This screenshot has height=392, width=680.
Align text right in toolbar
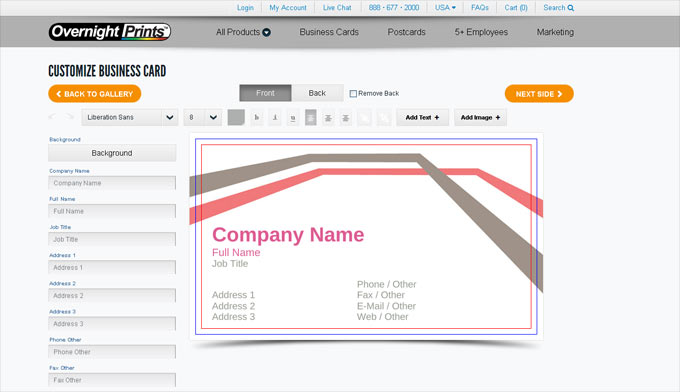(346, 118)
